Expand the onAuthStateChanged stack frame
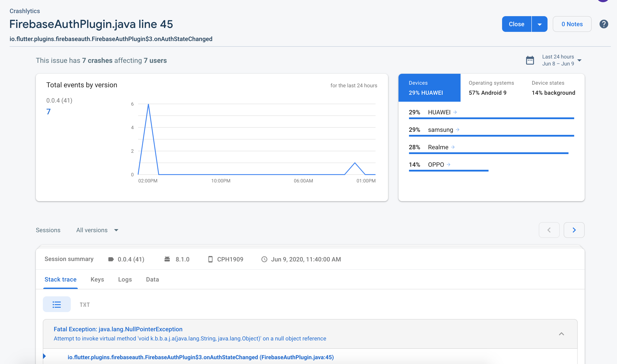The width and height of the screenshot is (617, 364). pos(44,356)
